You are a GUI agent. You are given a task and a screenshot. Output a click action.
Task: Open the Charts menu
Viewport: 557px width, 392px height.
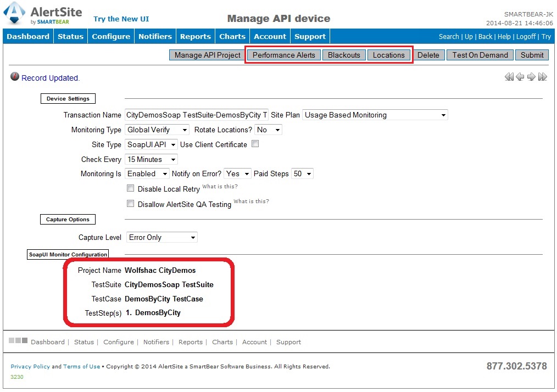pyautogui.click(x=232, y=36)
